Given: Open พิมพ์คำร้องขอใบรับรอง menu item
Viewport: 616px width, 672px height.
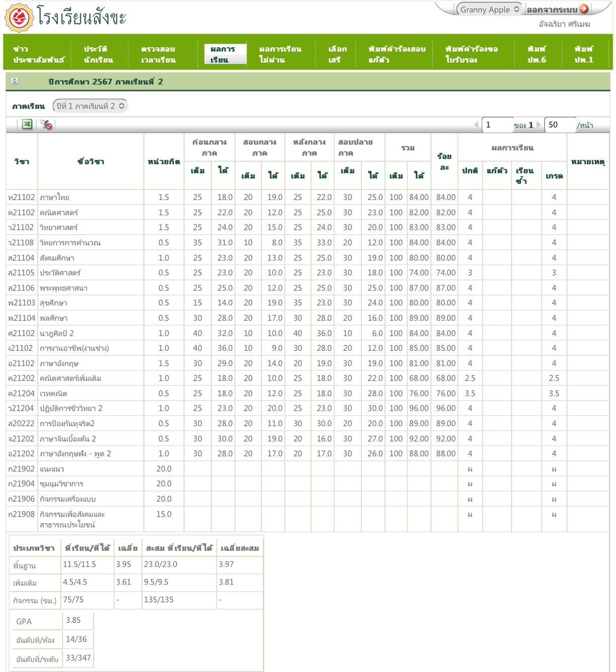Looking at the screenshot, I should pos(471,54).
